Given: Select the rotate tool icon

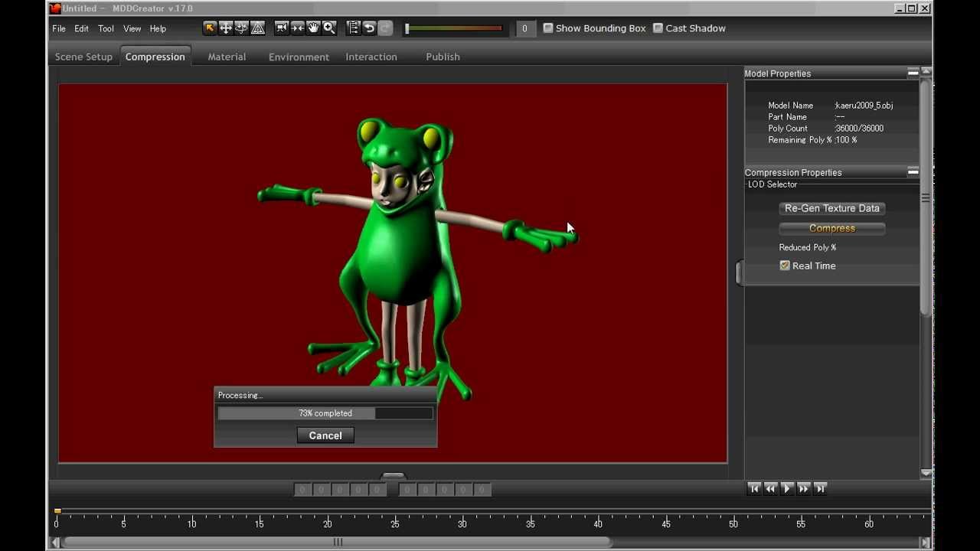Looking at the screenshot, I should (242, 28).
